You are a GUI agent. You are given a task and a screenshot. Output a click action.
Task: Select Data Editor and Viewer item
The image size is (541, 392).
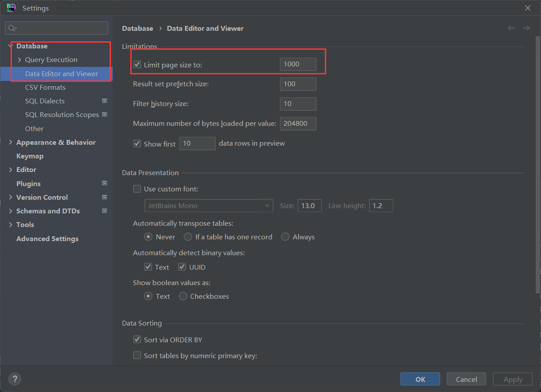coord(56,73)
